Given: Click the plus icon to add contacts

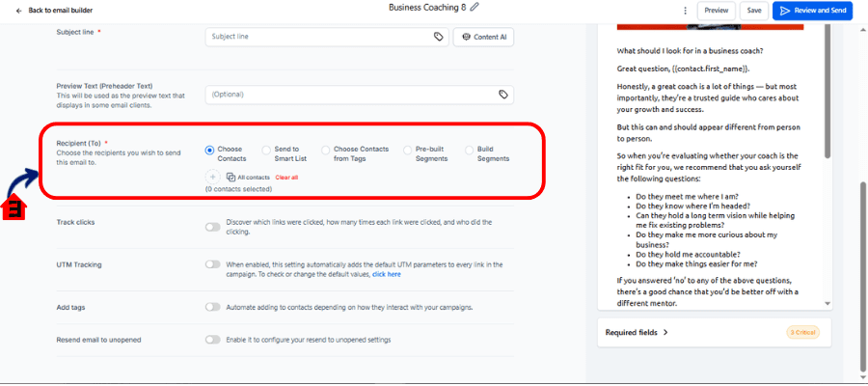Looking at the screenshot, I should (212, 177).
